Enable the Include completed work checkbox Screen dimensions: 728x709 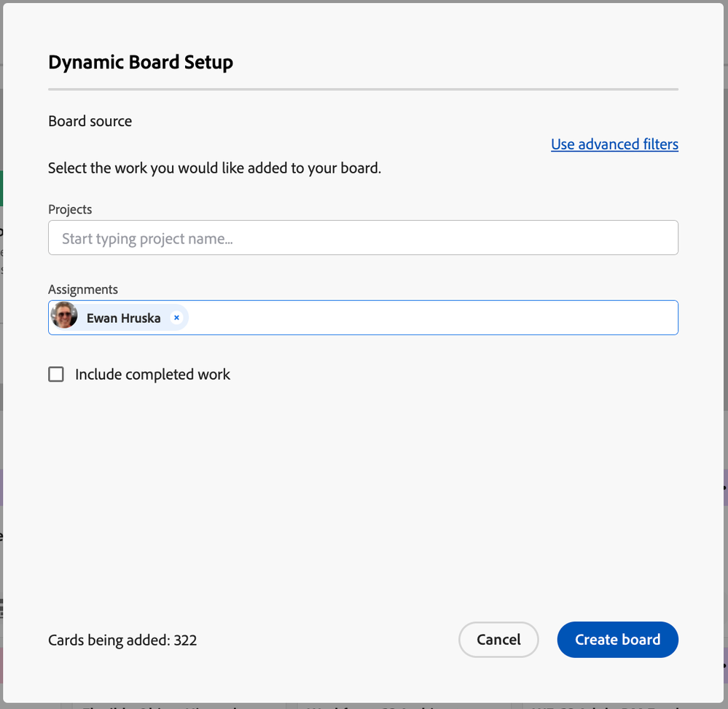point(56,375)
